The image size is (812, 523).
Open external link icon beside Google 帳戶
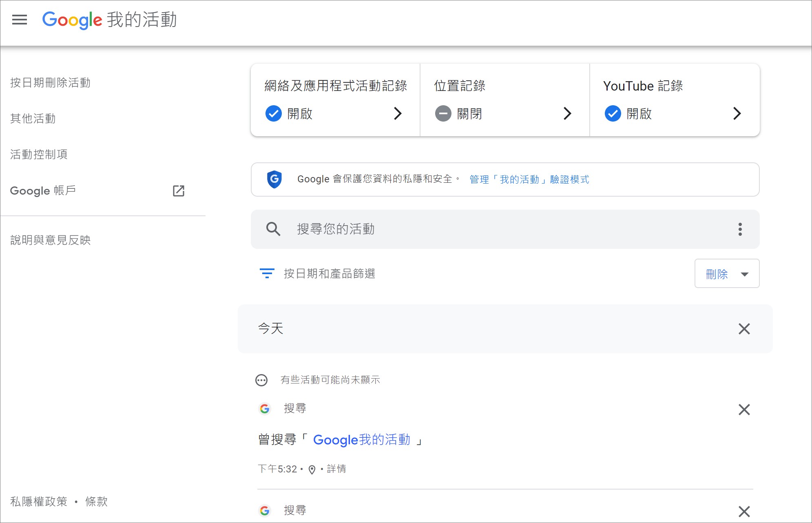[179, 191]
